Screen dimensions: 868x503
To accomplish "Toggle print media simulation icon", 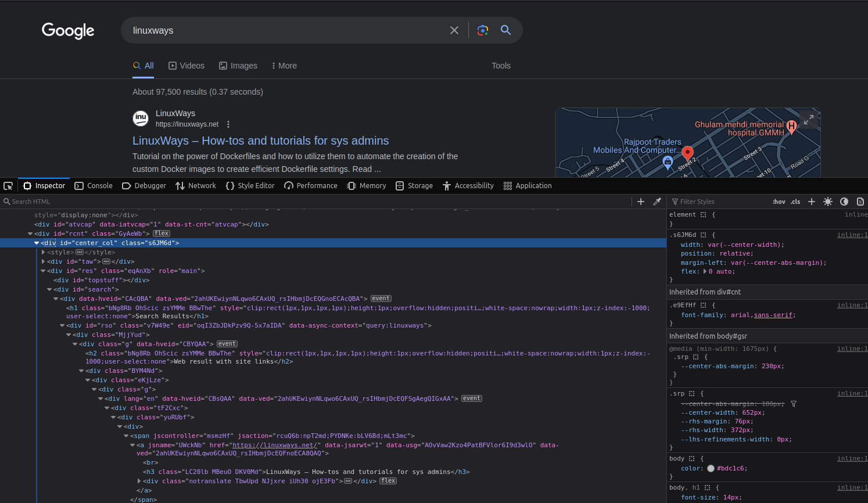I will pos(860,202).
